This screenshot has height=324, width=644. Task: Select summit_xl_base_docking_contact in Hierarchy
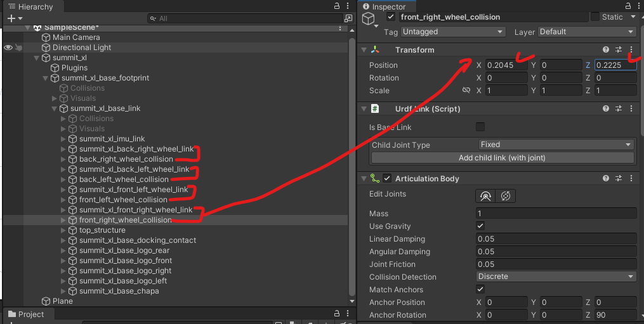(138, 240)
